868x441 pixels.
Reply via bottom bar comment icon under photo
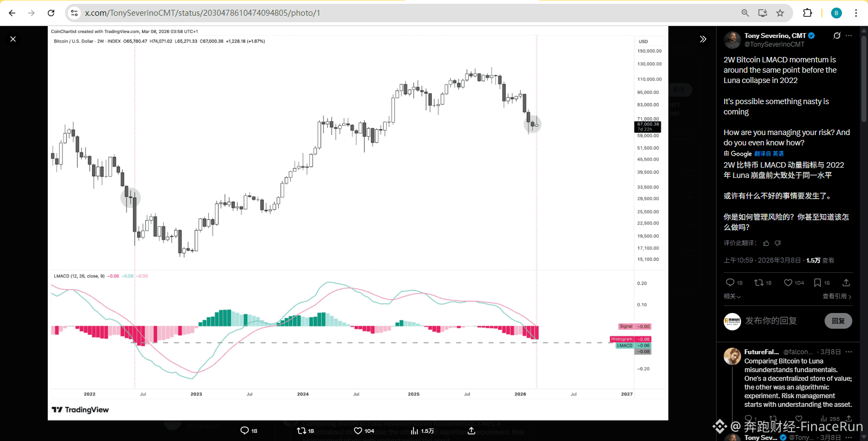[249, 431]
